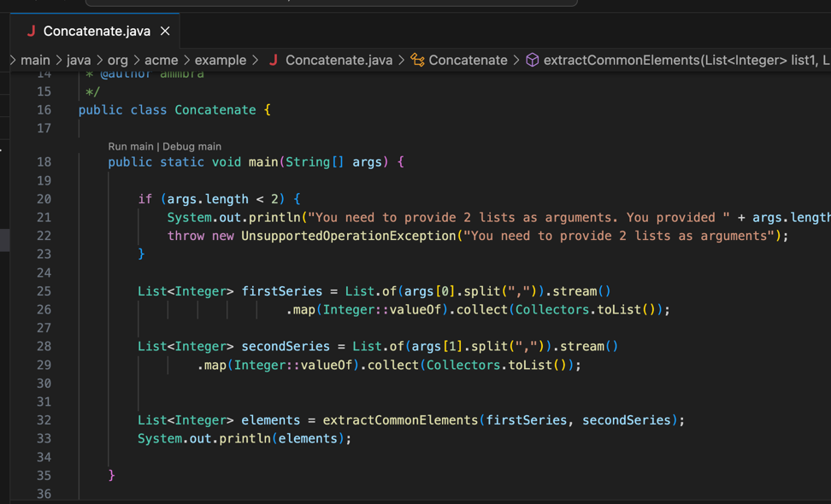Open the 'main' breadcrumb folder dropdown
The height and width of the screenshot is (504, 831).
35,60
